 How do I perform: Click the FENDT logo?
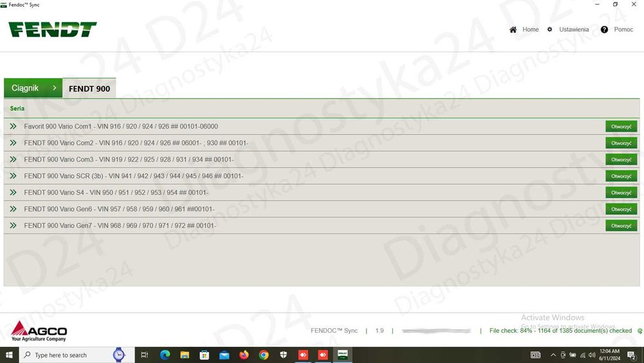pos(53,30)
